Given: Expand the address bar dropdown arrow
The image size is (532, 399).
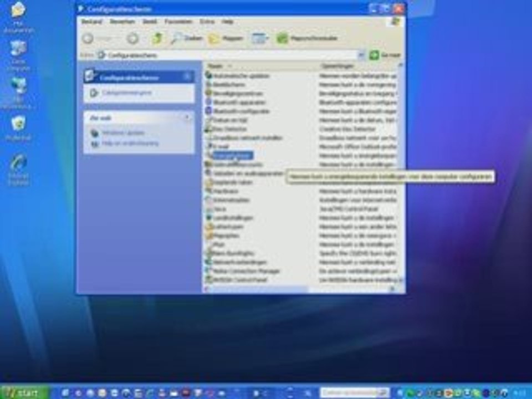Looking at the screenshot, I should (x=361, y=55).
